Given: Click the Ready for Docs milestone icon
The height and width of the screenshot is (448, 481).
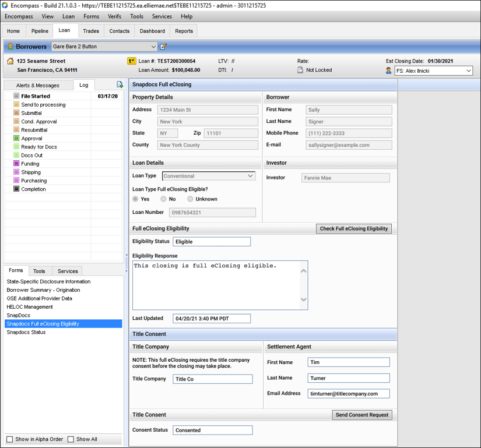Looking at the screenshot, I should point(16,146).
